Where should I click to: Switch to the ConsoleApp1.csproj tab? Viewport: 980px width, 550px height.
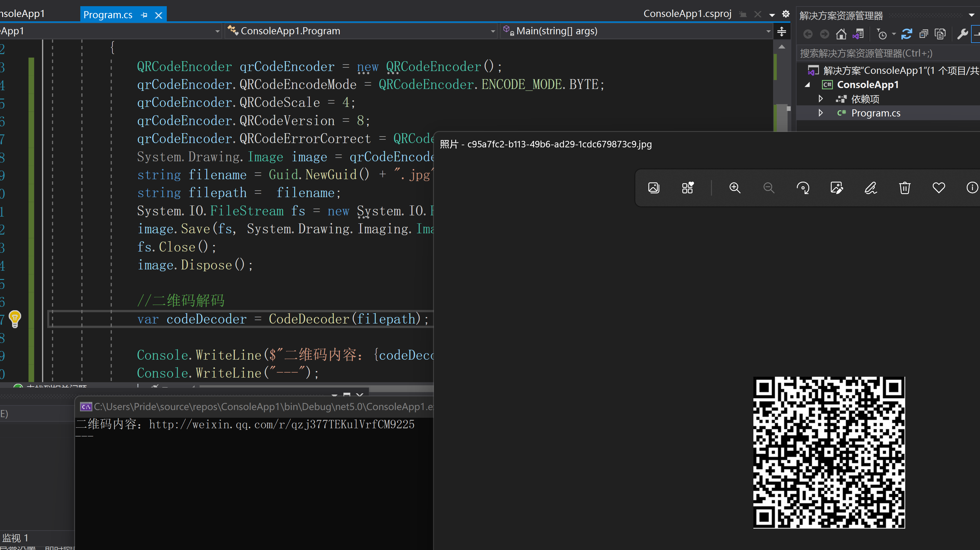coord(687,14)
